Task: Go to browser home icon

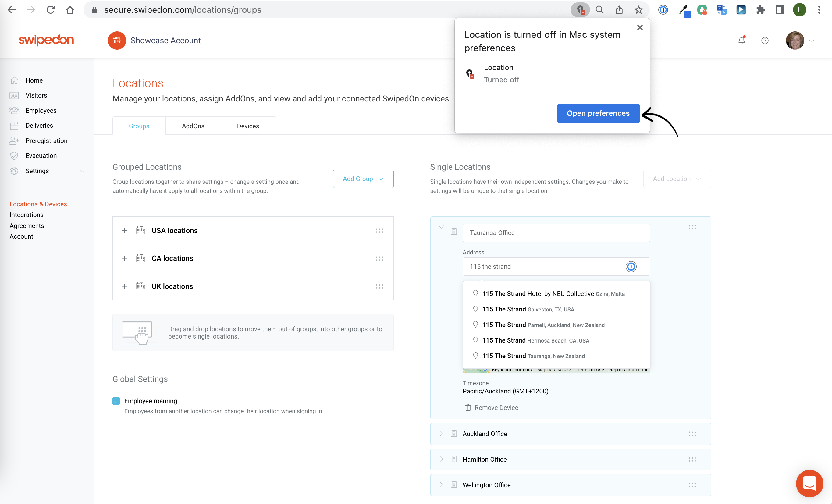Action: tap(70, 10)
